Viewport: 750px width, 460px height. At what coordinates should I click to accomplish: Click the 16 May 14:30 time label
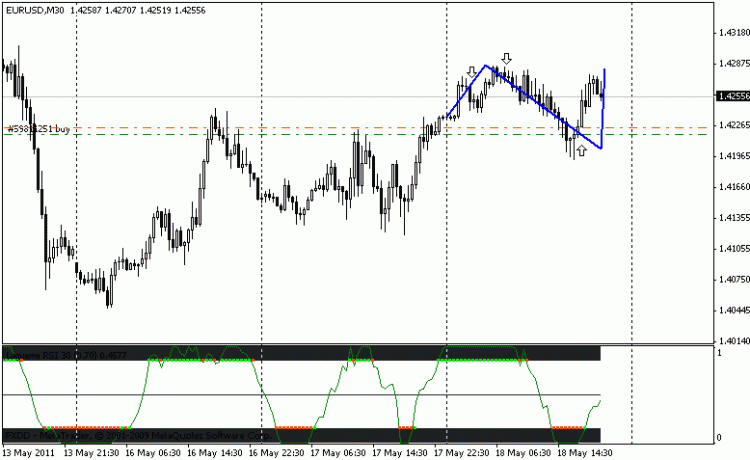(214, 453)
